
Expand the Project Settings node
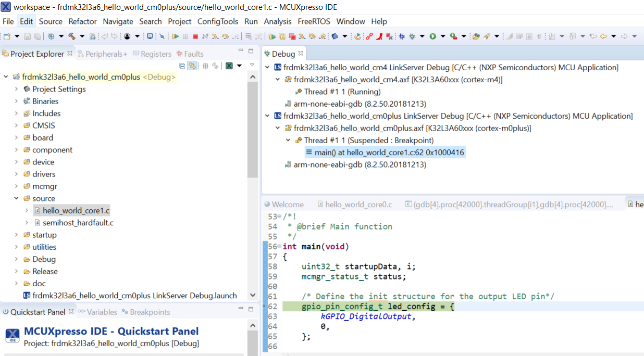[x=17, y=89]
